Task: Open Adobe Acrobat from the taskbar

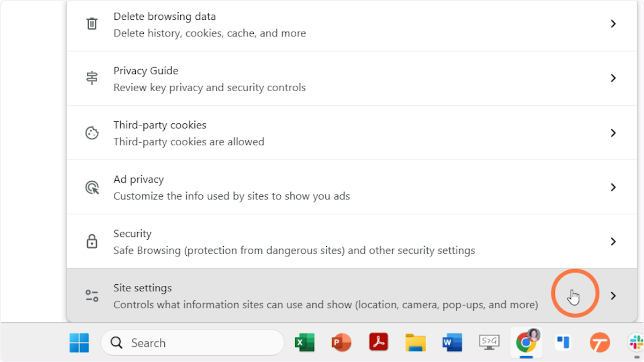Action: tap(378, 343)
